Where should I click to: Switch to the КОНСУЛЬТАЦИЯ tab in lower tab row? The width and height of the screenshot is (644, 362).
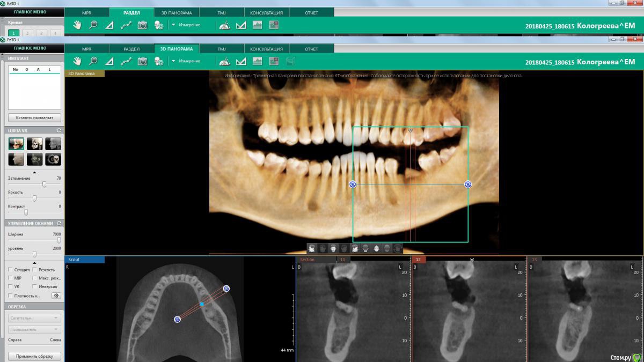click(266, 49)
